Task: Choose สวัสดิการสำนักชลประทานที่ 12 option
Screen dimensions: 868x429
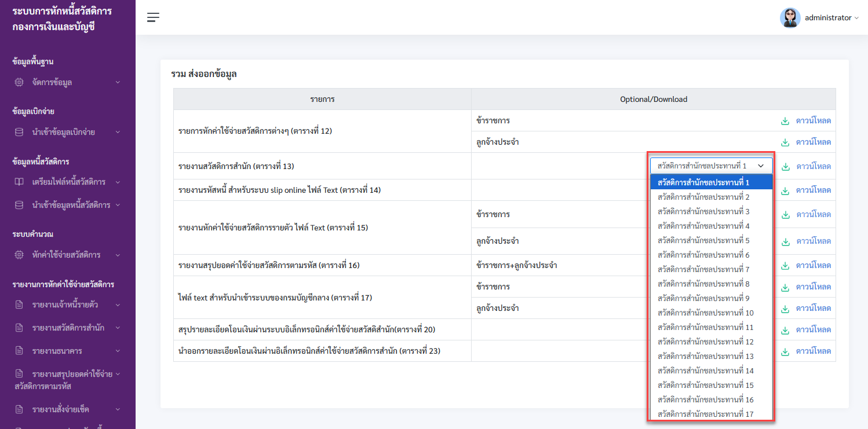Action: pos(711,342)
